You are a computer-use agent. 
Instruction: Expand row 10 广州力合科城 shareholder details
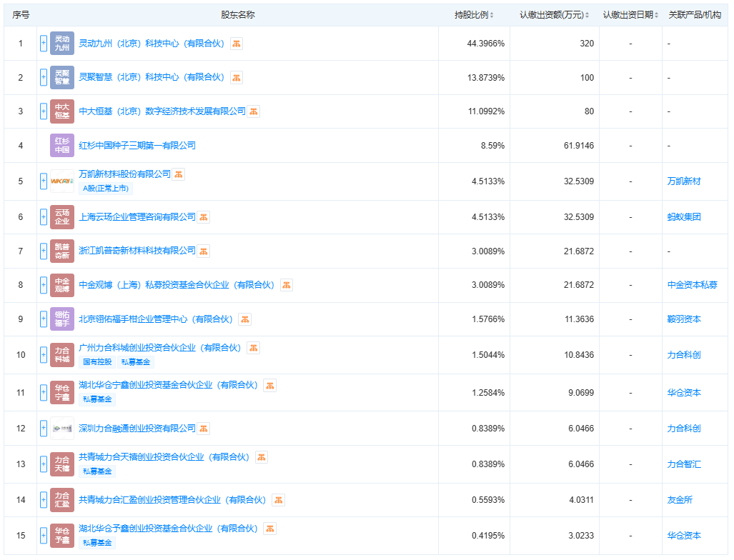[x=44, y=355]
